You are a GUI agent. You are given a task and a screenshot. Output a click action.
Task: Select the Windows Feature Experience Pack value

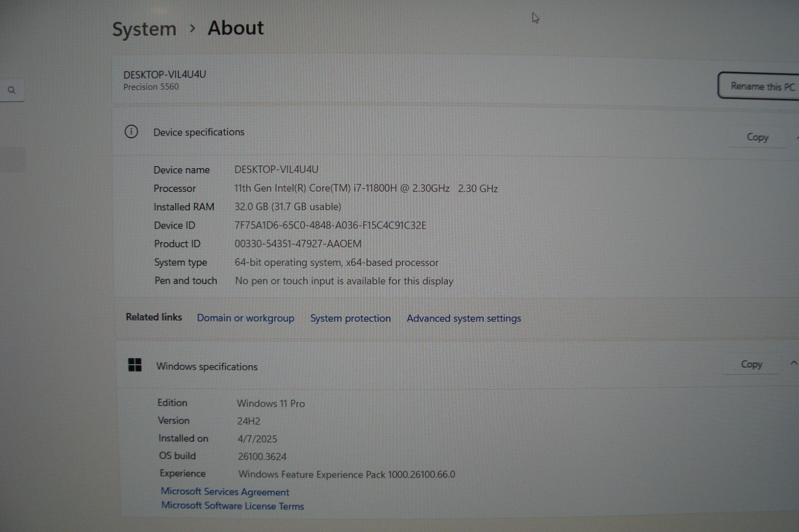point(347,474)
